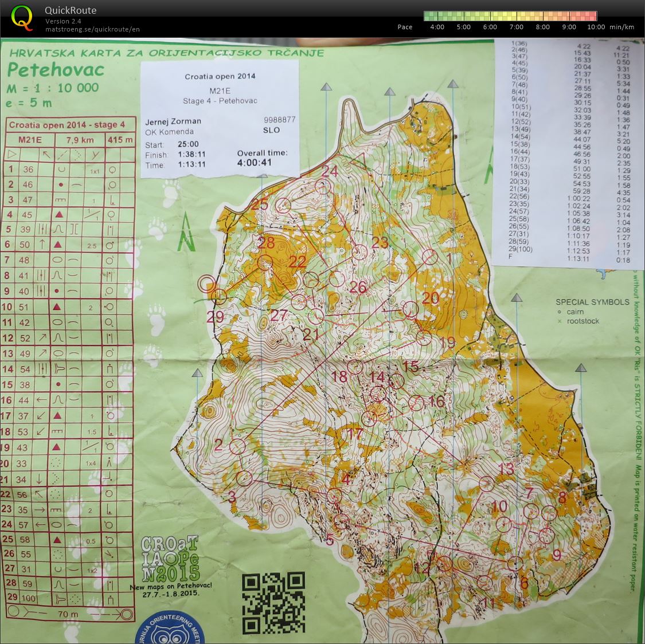Screen dimensions: 645x644
Task: Click the SLO country code
Action: 272,130
